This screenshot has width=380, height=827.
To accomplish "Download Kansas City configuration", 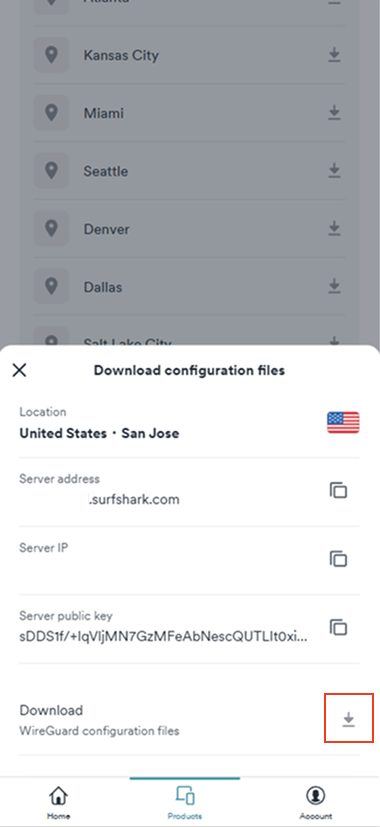I will pyautogui.click(x=334, y=55).
